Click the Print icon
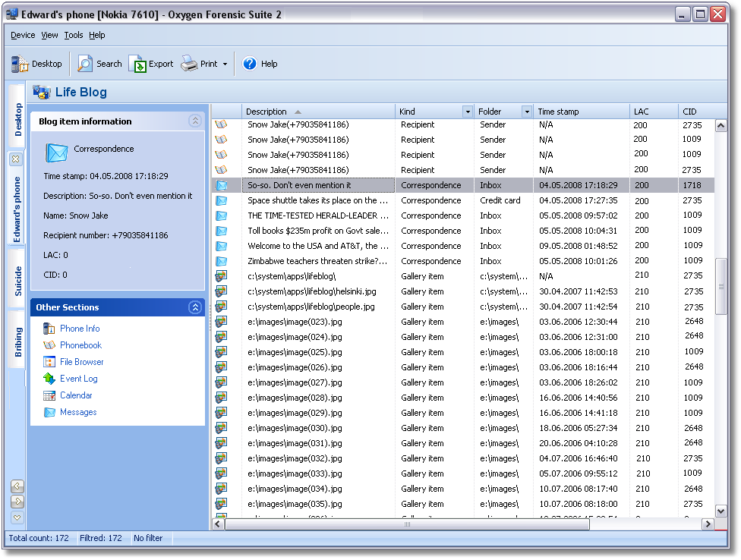The image size is (741, 560). click(x=190, y=64)
